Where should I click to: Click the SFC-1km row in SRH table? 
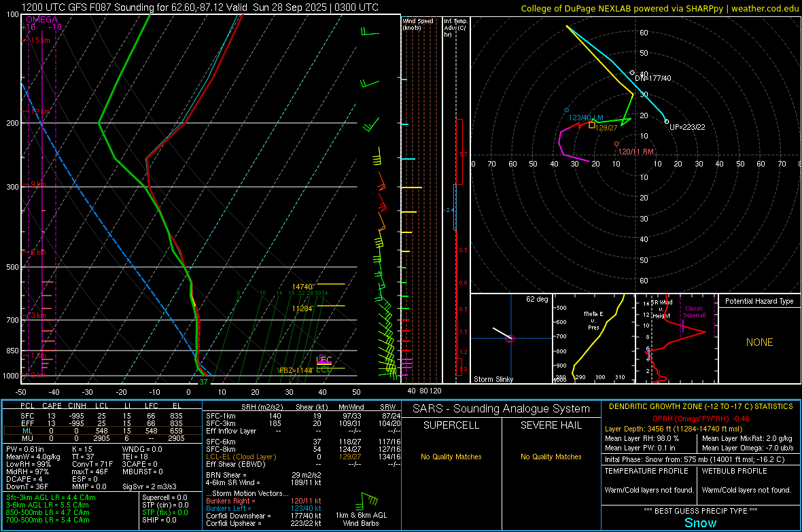tap(303, 416)
